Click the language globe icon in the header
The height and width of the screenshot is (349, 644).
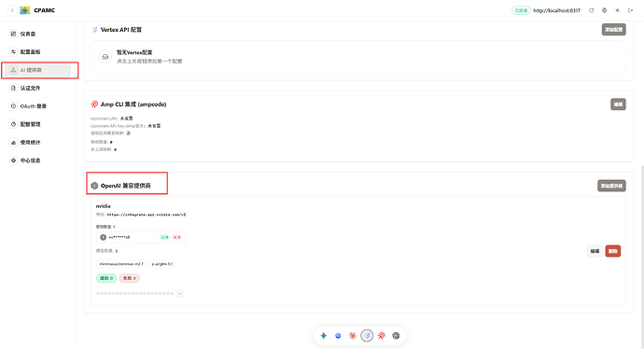tap(604, 10)
